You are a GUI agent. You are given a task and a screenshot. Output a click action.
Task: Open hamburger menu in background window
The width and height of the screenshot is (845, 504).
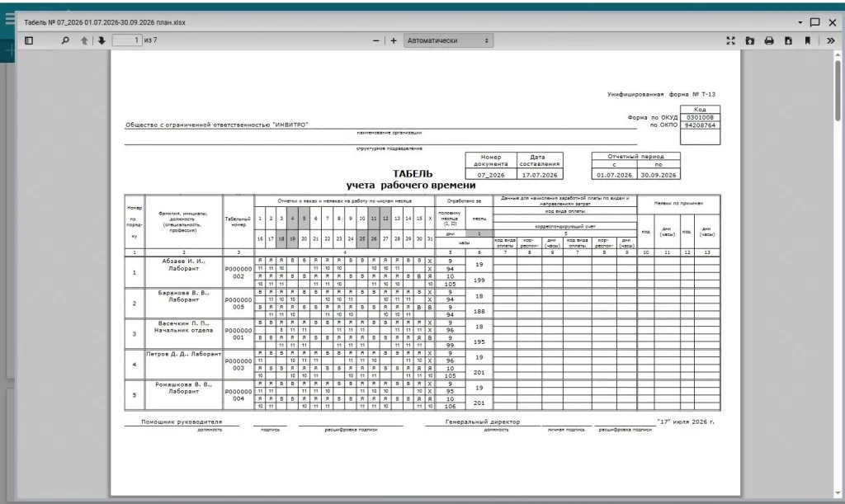tap(10, 19)
